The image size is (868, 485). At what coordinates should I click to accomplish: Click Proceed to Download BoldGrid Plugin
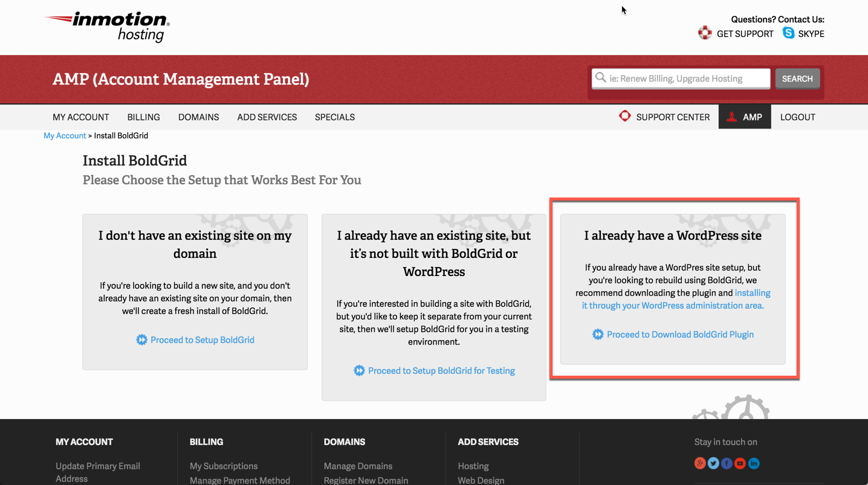679,335
